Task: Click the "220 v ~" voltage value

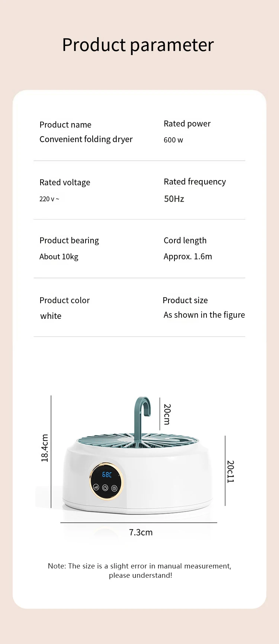Action: point(49,199)
